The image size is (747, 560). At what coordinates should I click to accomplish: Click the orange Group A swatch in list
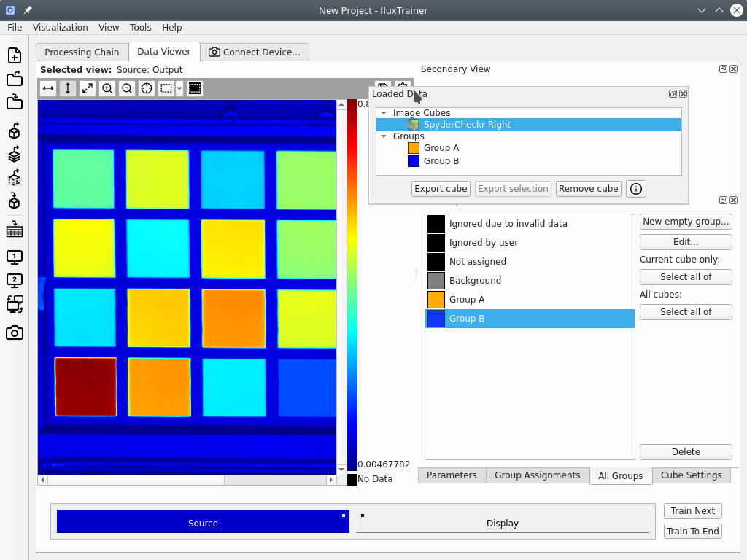pos(436,300)
